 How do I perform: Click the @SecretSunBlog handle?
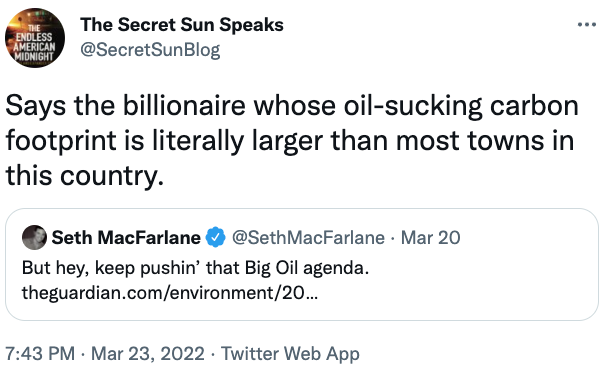(x=150, y=50)
